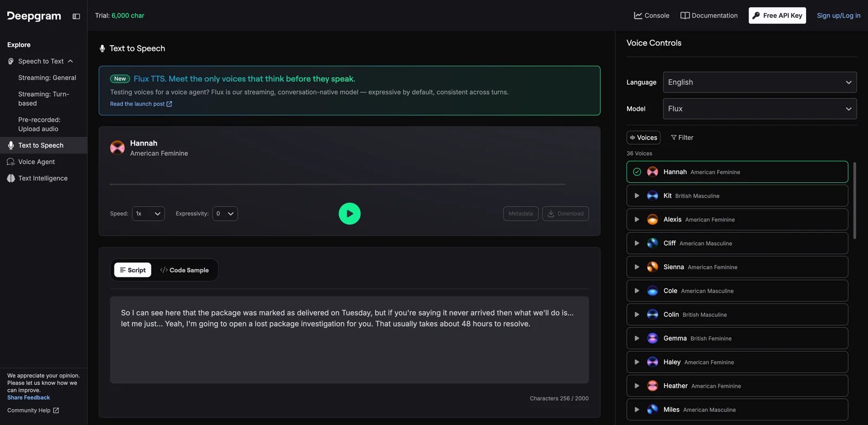Click Gemma avatar orb in voice list
868x425 pixels.
pos(653,338)
